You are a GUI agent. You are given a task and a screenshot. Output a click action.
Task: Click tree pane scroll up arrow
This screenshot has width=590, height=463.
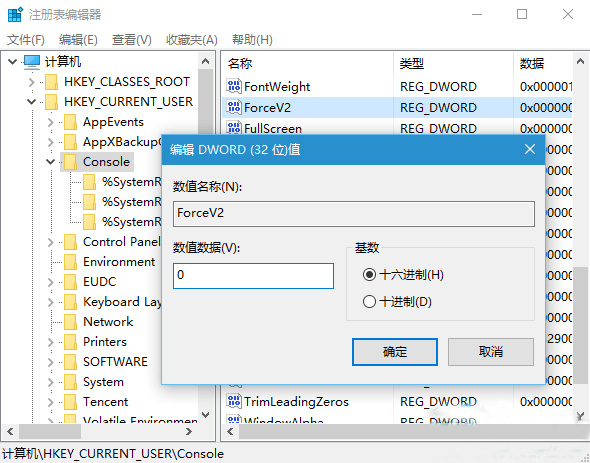(x=205, y=61)
